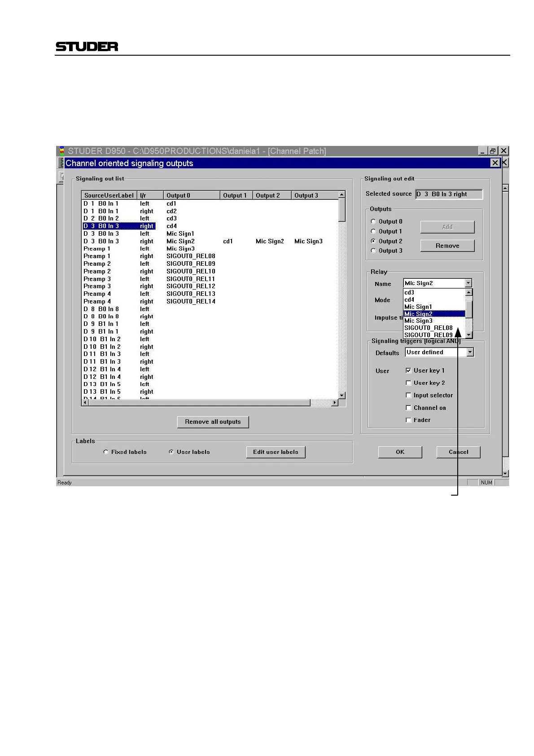
Task: Click signaling list scroll left arrow
Action: tap(85, 403)
